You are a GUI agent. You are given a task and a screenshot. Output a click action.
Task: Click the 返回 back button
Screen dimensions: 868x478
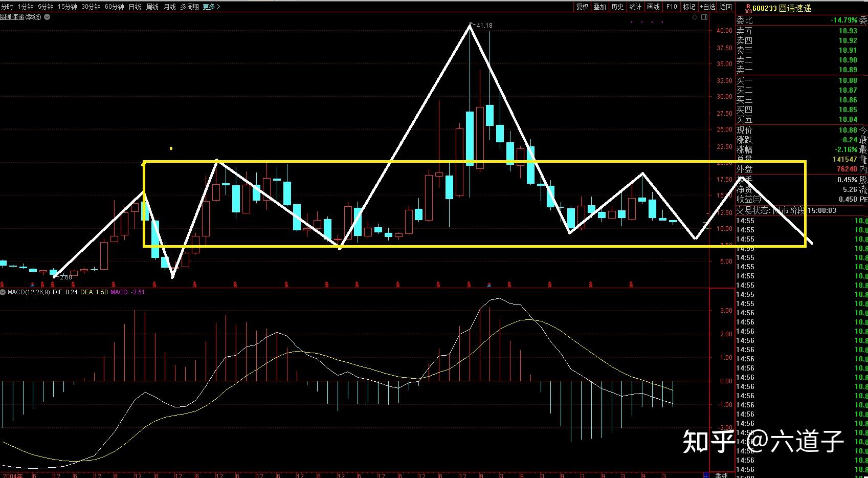(x=726, y=7)
